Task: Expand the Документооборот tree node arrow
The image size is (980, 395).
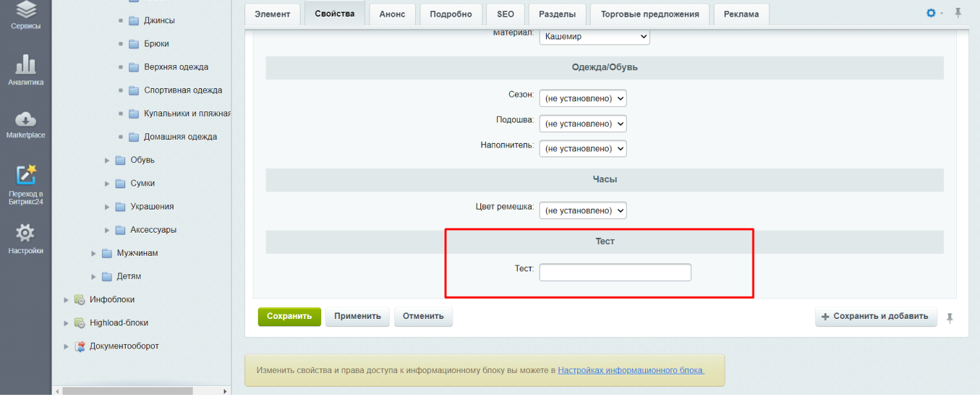Action: [x=66, y=346]
